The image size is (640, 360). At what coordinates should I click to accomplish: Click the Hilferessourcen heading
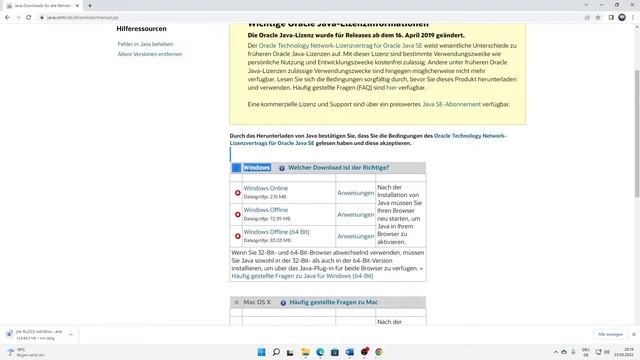coord(142,29)
